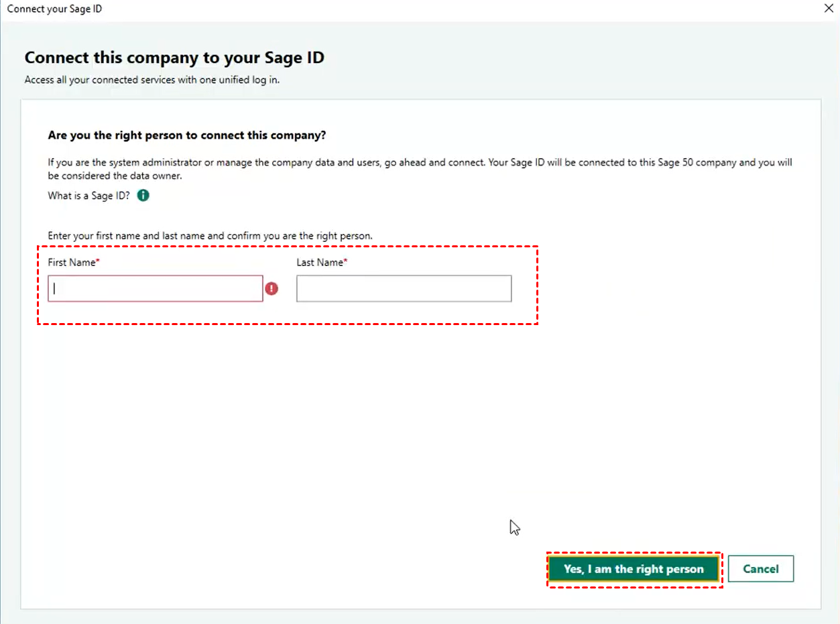Close the Connect your Sage ID window
The image size is (840, 624).
tap(828, 9)
